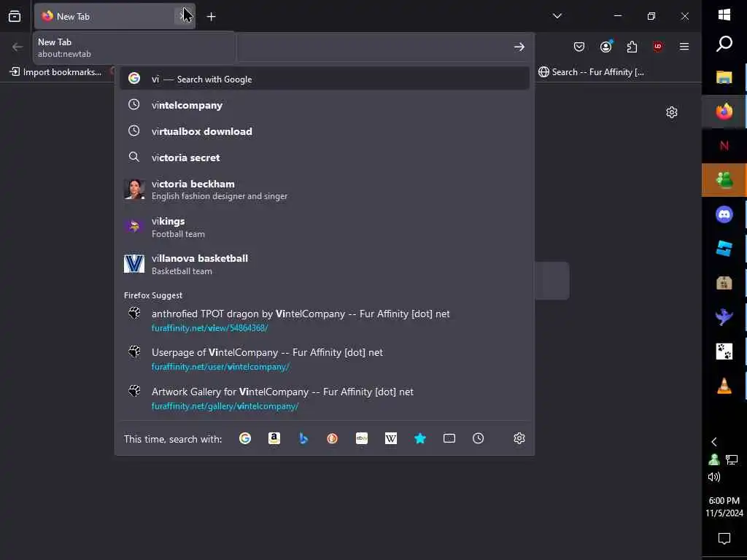Search this time with Google icon
747x560 pixels.
point(245,438)
